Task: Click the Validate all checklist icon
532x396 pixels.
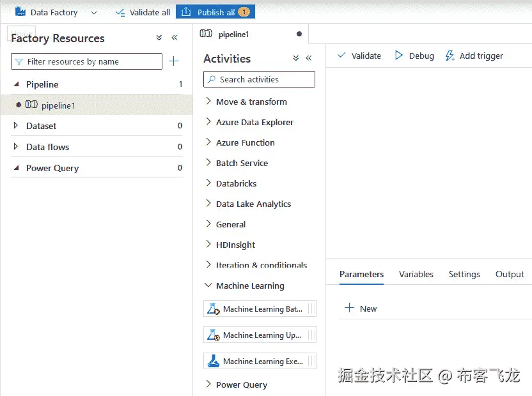Action: (120, 13)
